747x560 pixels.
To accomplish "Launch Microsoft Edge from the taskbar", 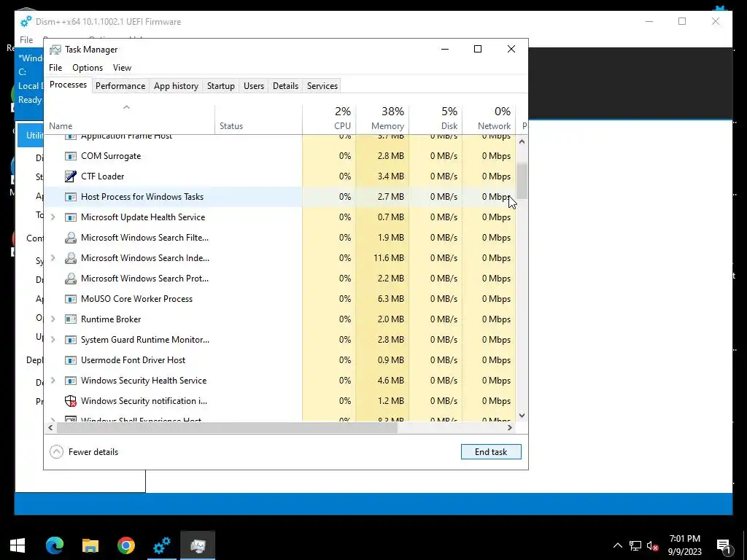I will [54, 545].
